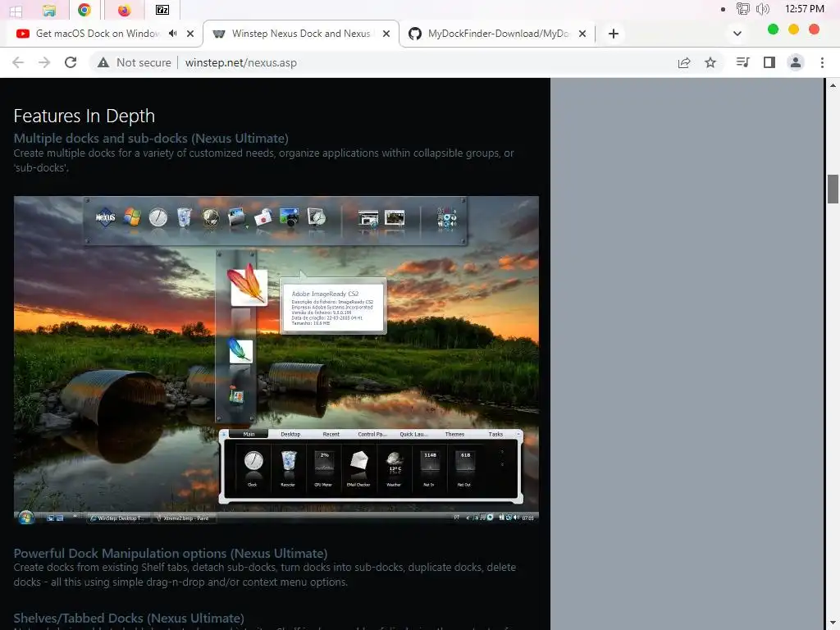Reload the current page
The image size is (840, 630).
click(71, 62)
